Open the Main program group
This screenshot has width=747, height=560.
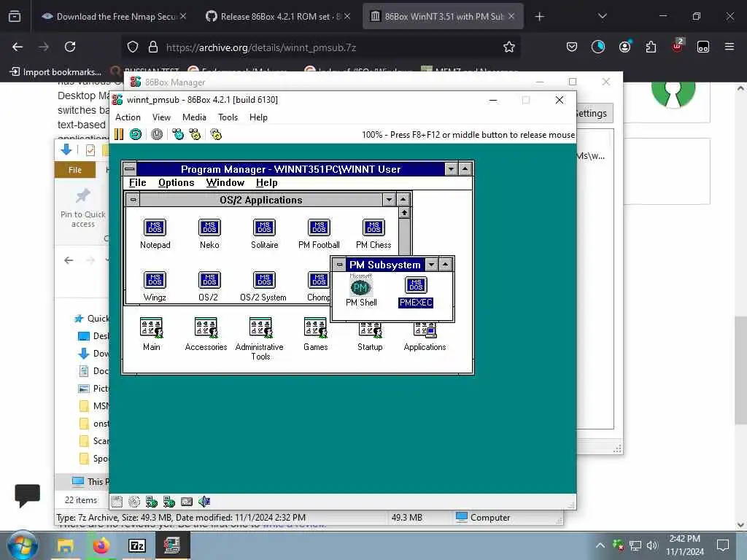pyautogui.click(x=152, y=334)
